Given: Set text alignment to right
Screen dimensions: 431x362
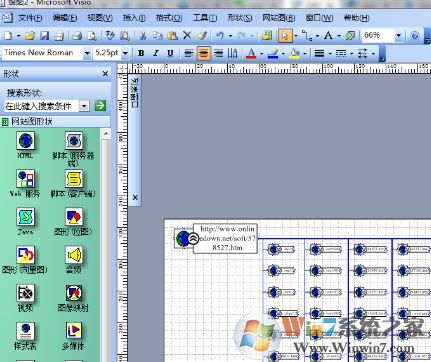Looking at the screenshot, I should pyautogui.click(x=218, y=53).
